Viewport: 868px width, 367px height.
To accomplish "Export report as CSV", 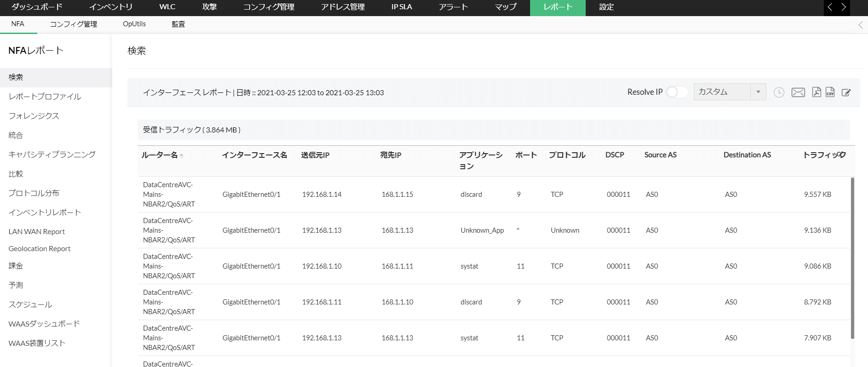I will point(830,92).
